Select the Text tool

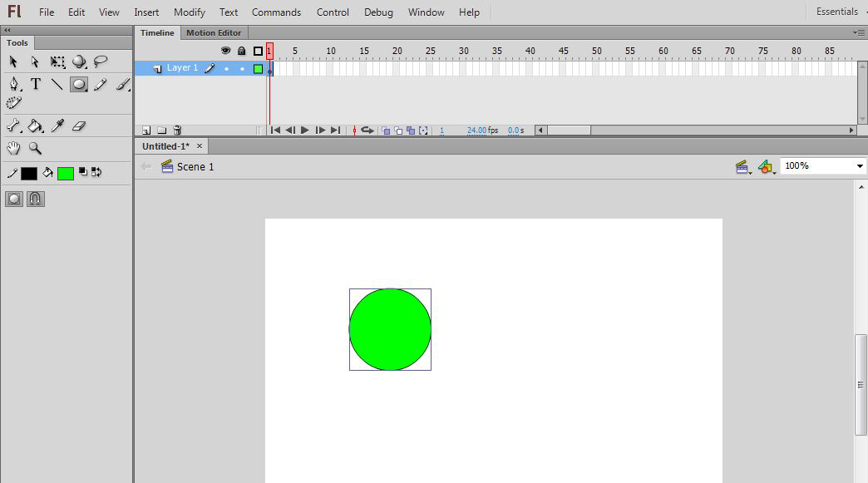(x=36, y=84)
